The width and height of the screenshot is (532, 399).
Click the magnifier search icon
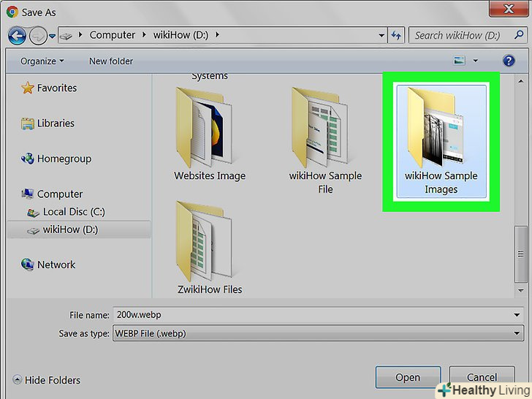coord(518,34)
